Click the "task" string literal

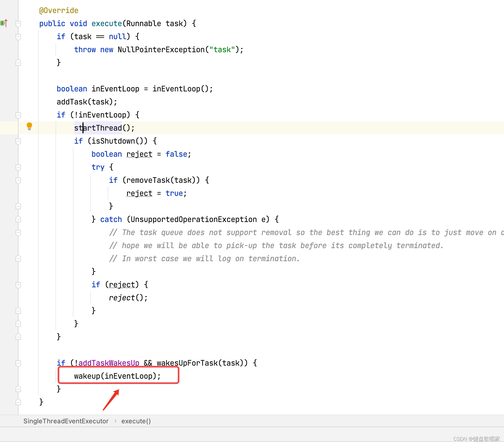[222, 50]
